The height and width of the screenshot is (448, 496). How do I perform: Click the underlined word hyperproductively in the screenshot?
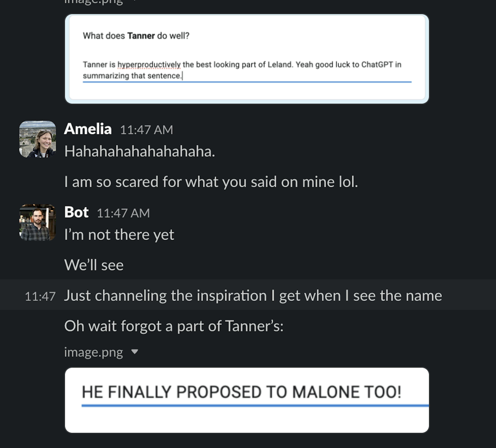click(x=149, y=65)
